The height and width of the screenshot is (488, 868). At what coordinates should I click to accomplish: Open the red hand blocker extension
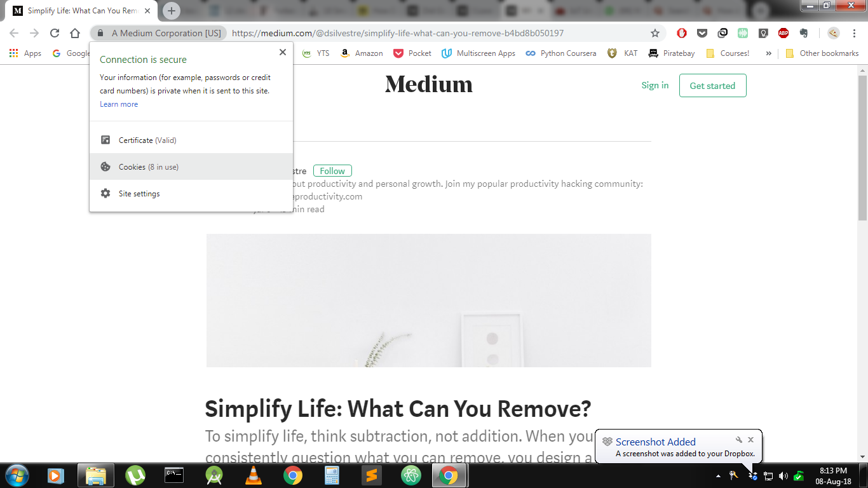coord(682,33)
